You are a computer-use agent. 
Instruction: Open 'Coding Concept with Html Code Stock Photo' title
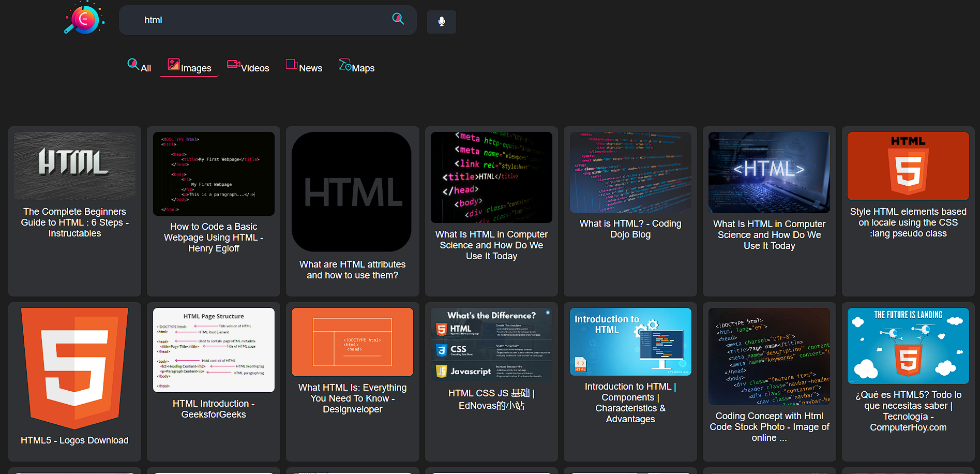(769, 427)
